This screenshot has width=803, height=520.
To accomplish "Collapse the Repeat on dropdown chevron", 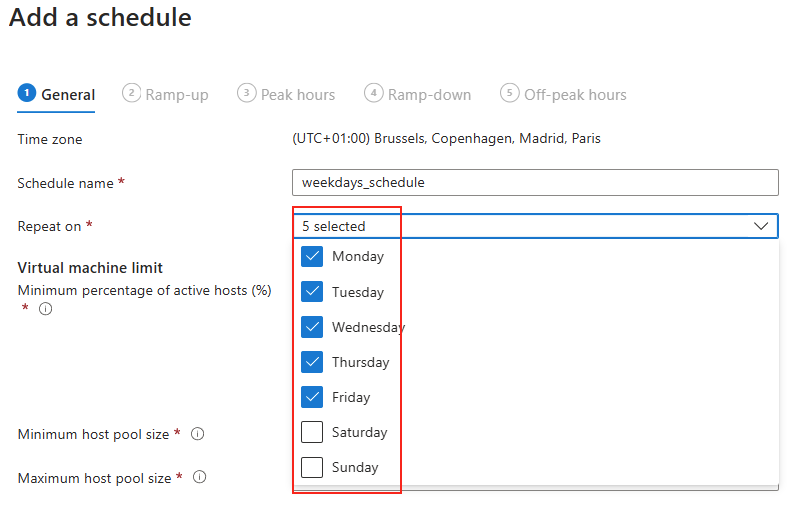I will click(761, 226).
